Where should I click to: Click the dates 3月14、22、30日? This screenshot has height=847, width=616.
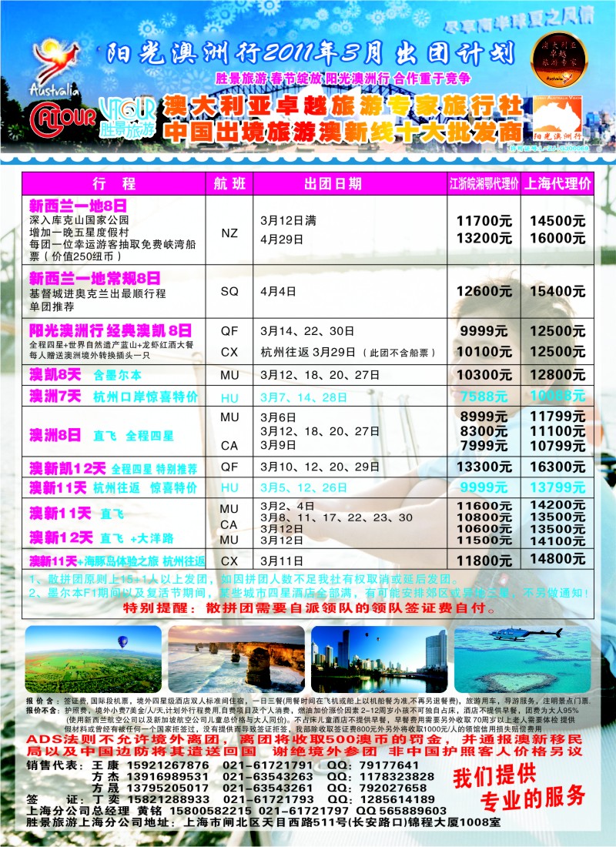(307, 330)
